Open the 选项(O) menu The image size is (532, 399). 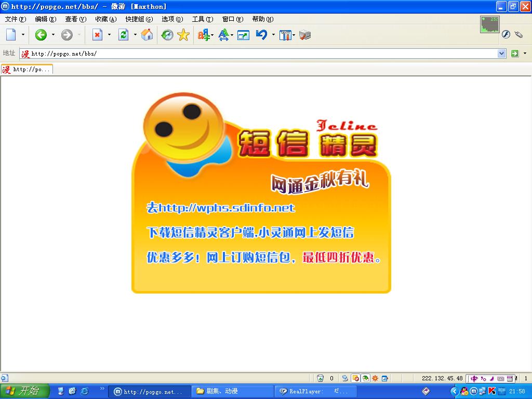pyautogui.click(x=172, y=19)
